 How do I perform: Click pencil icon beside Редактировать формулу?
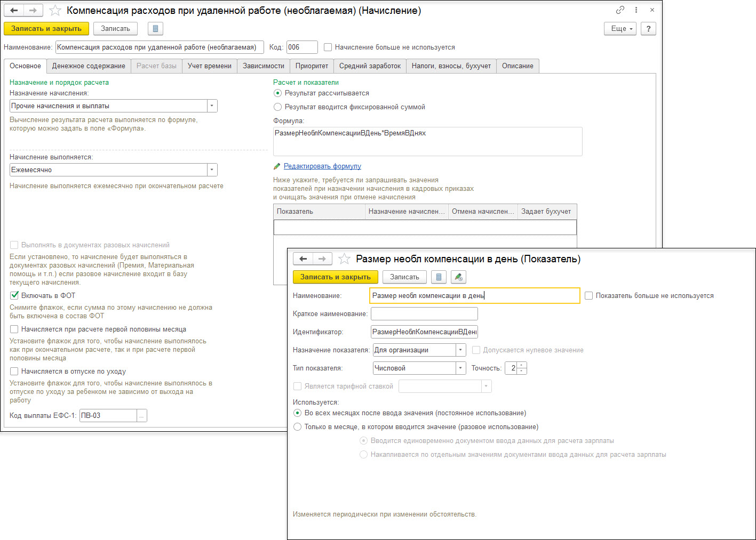pyautogui.click(x=277, y=166)
